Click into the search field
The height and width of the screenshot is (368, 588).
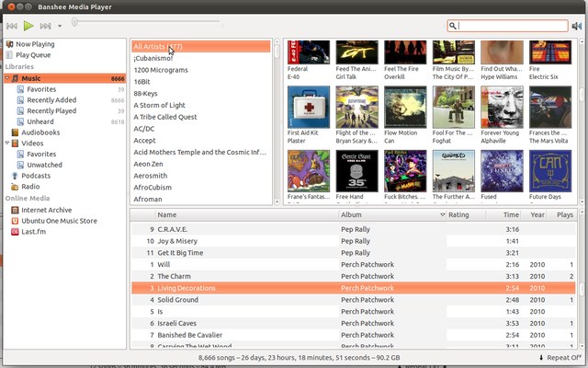[510, 26]
